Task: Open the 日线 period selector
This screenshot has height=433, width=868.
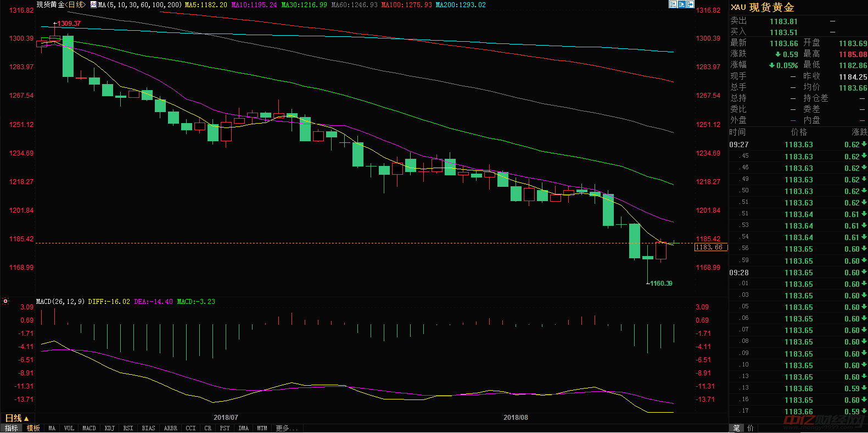Action: point(16,419)
